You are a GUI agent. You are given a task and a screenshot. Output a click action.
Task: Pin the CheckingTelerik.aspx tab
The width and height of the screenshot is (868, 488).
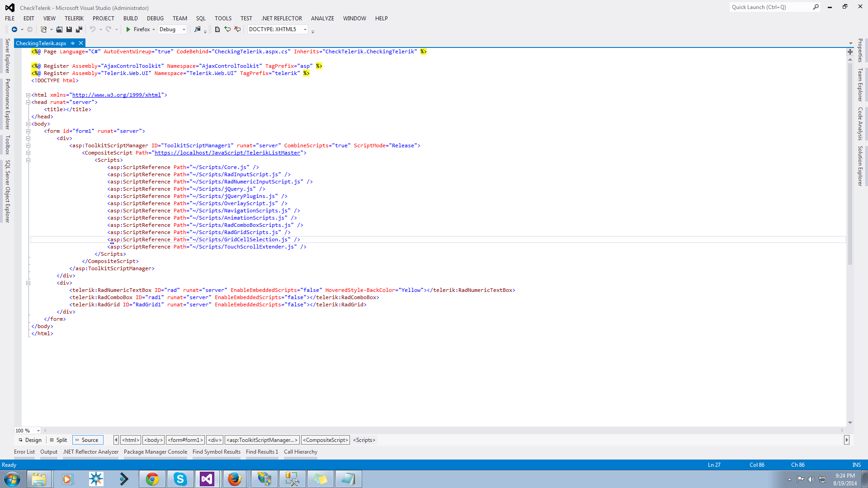click(73, 43)
